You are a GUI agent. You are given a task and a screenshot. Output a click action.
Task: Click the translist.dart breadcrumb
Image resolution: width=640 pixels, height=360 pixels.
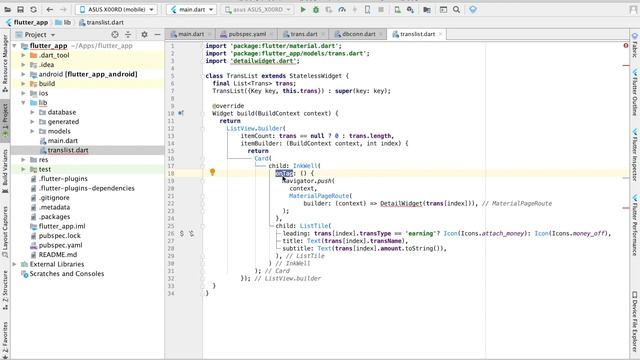pyautogui.click(x=101, y=22)
